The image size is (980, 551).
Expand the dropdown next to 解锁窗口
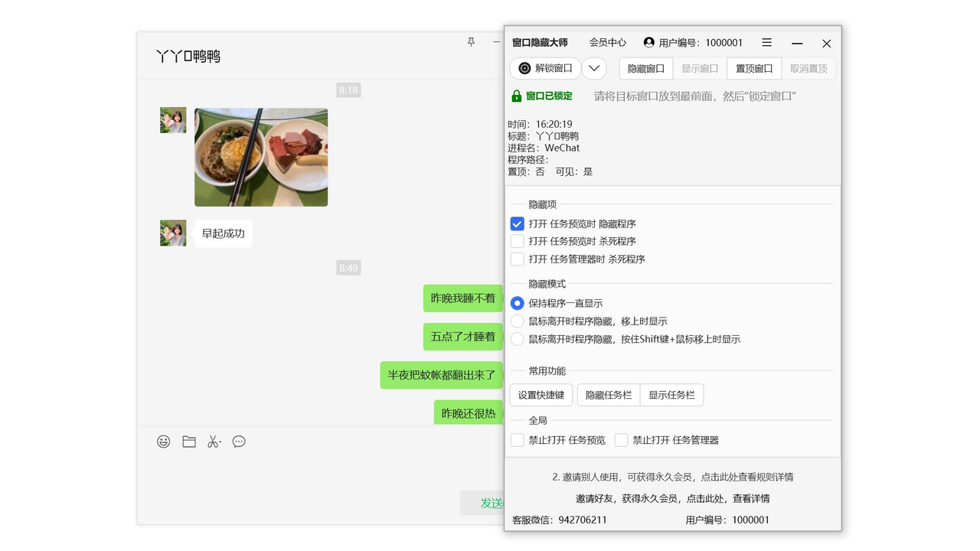593,67
